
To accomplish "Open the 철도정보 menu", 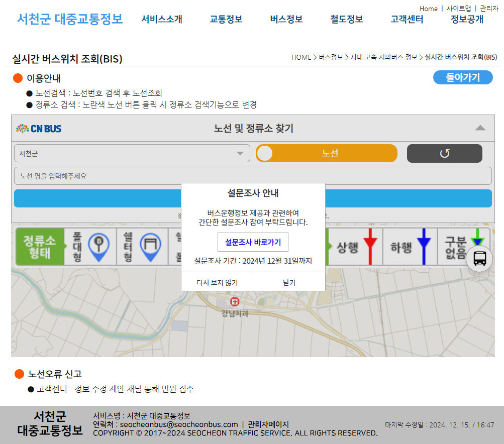I will coord(346,19).
